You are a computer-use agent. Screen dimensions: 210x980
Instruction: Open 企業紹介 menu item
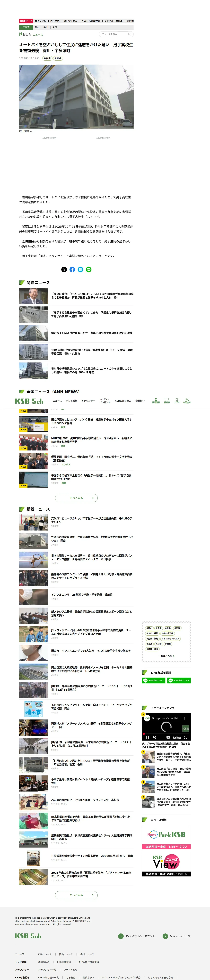pos(140,401)
